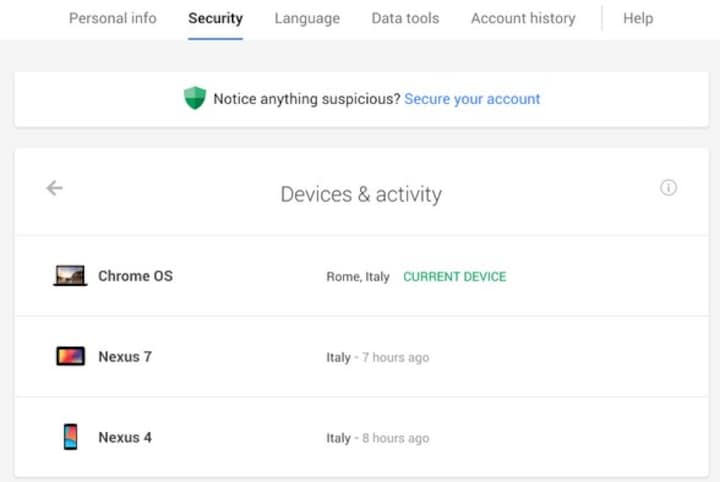Click the Devices & activity heading
Image resolution: width=720 pixels, height=482 pixels.
pyautogui.click(x=361, y=194)
